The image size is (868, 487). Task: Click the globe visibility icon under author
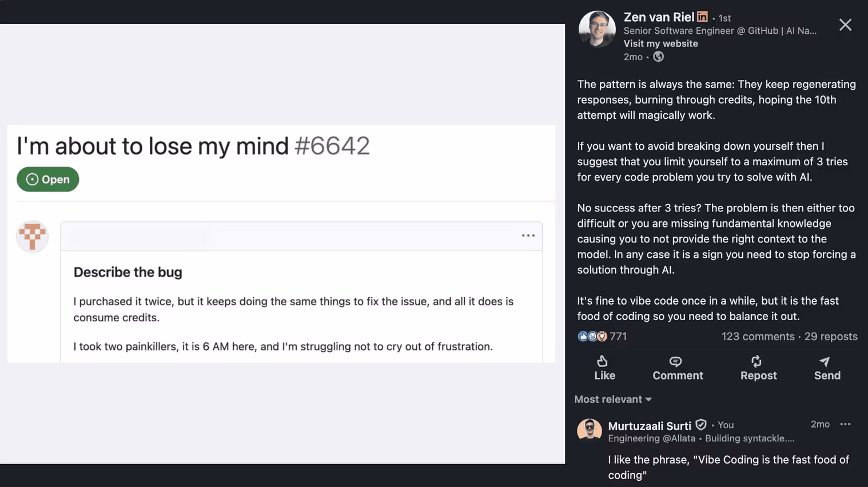[x=659, y=57]
